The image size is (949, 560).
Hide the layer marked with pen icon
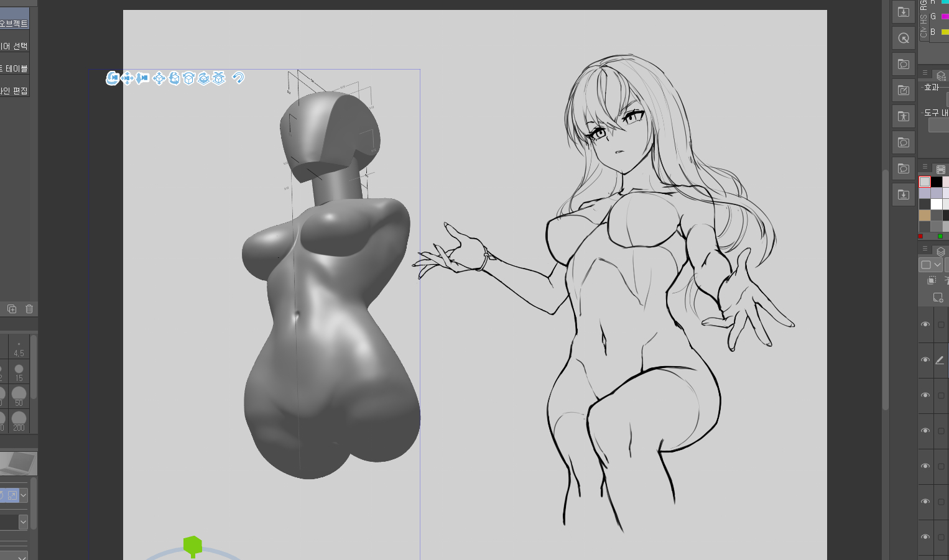pyautogui.click(x=925, y=360)
